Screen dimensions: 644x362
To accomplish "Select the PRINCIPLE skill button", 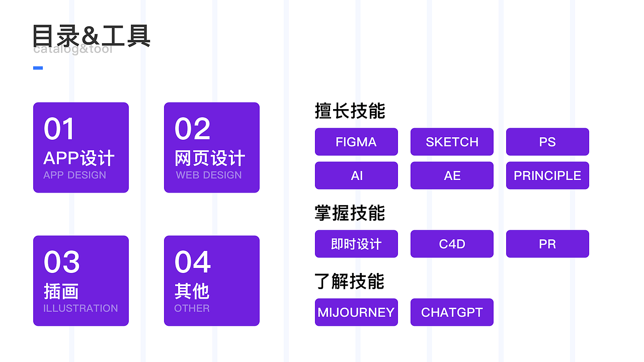I will tap(547, 175).
